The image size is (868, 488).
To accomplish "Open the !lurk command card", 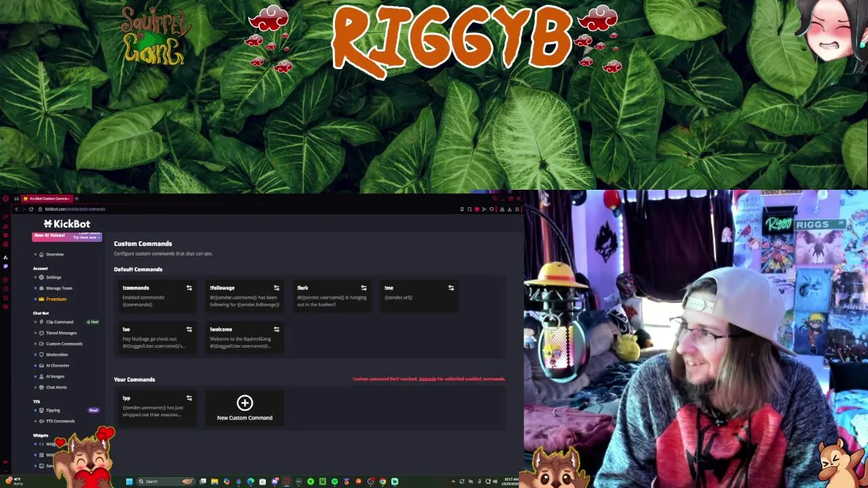I will click(x=332, y=297).
